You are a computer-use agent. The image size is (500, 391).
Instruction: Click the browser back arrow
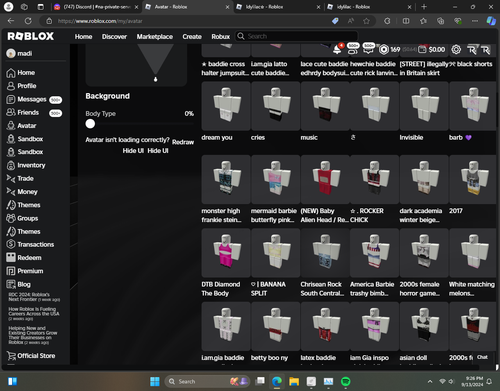(11, 21)
